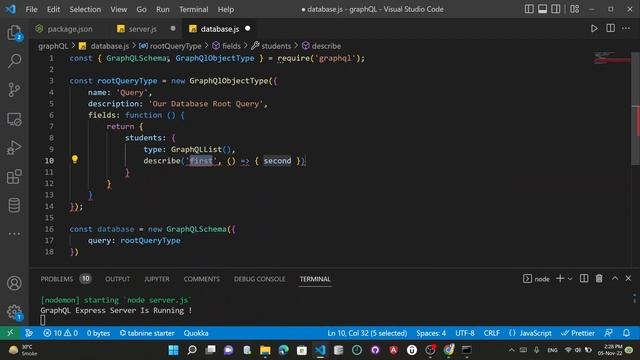Open the Help menu

coord(226,9)
